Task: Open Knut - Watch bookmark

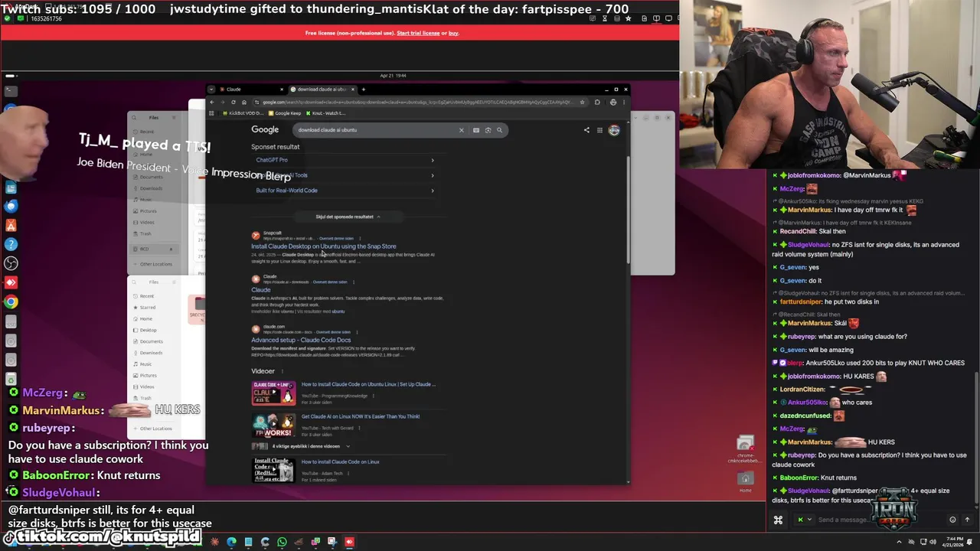Action: 325,113
